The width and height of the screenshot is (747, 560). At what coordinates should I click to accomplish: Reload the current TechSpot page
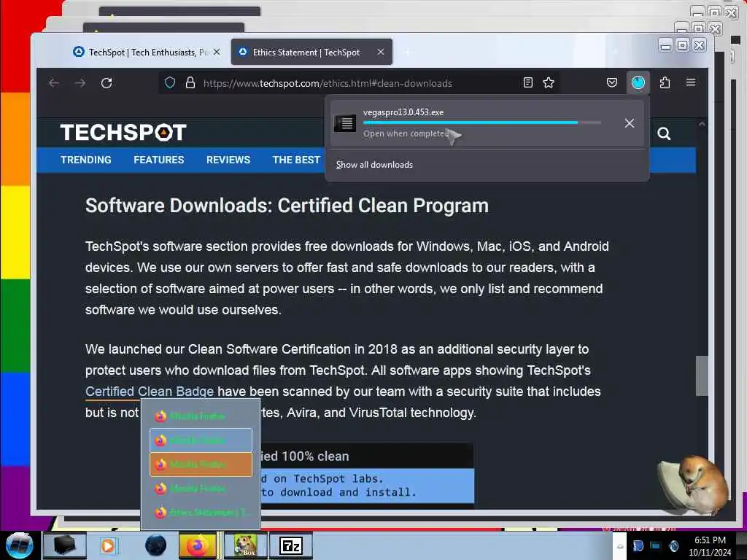(x=107, y=83)
